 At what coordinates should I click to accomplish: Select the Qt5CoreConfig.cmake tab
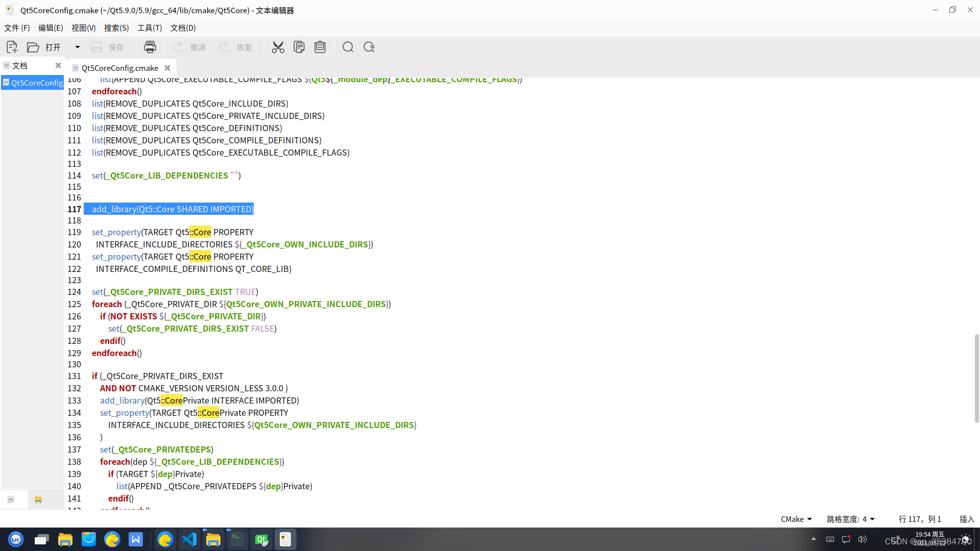[x=119, y=68]
